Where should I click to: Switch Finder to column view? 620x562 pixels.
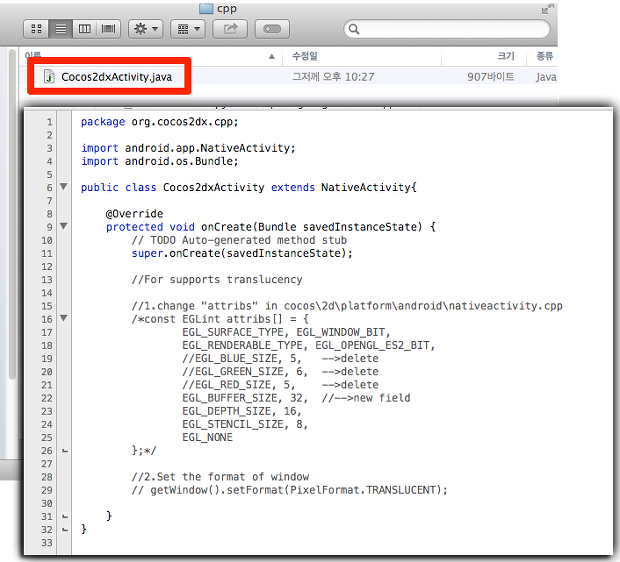click(x=85, y=29)
